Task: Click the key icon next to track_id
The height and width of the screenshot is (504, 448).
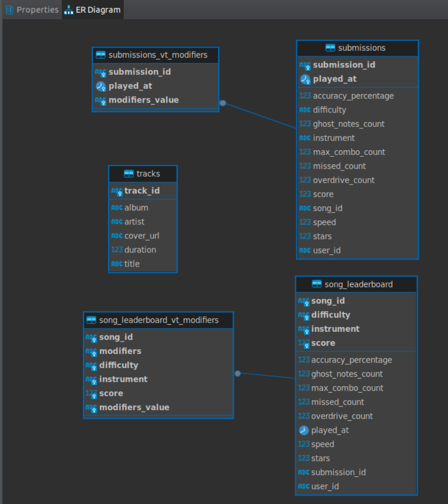Action: tap(117, 191)
